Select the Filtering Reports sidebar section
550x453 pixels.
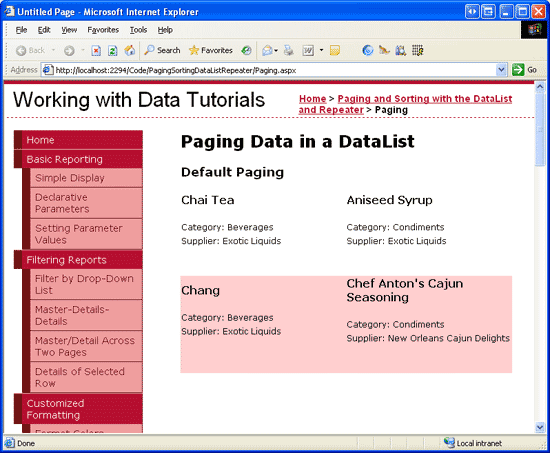(78, 260)
